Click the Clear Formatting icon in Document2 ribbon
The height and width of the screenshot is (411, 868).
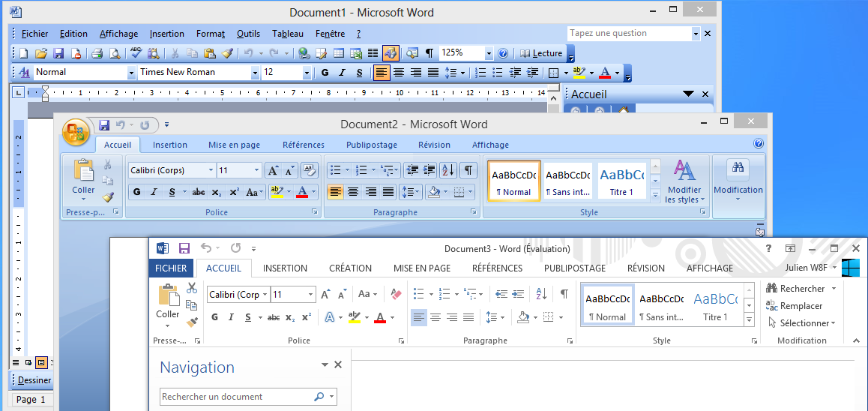click(309, 170)
